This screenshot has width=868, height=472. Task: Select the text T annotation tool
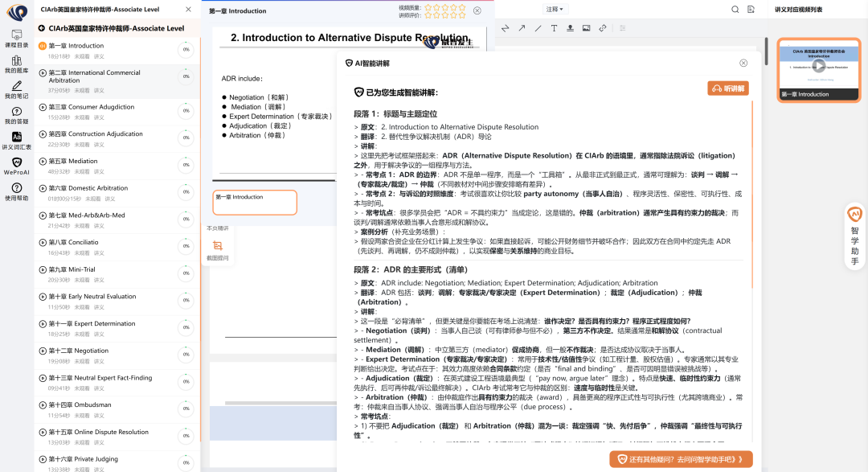coord(554,28)
